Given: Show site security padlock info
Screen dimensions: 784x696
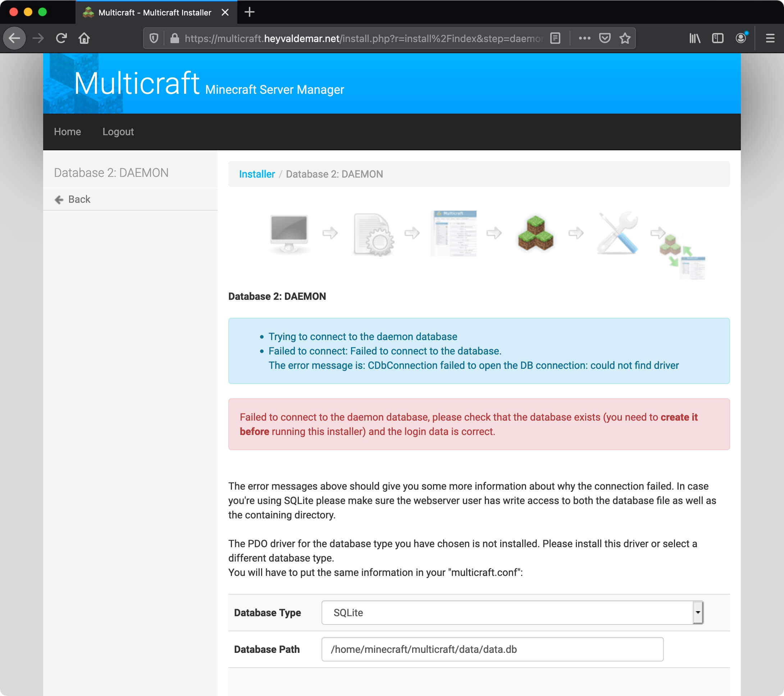Looking at the screenshot, I should [174, 38].
